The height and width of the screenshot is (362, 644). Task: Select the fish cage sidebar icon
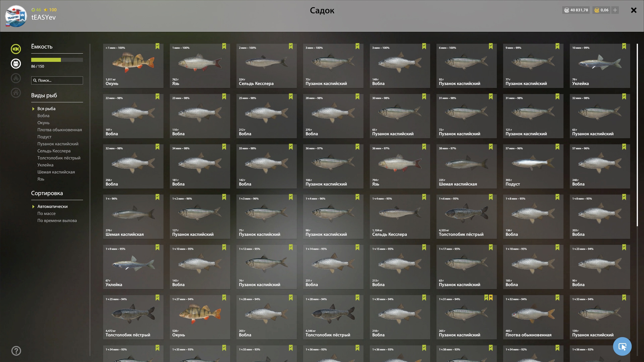click(x=16, y=64)
